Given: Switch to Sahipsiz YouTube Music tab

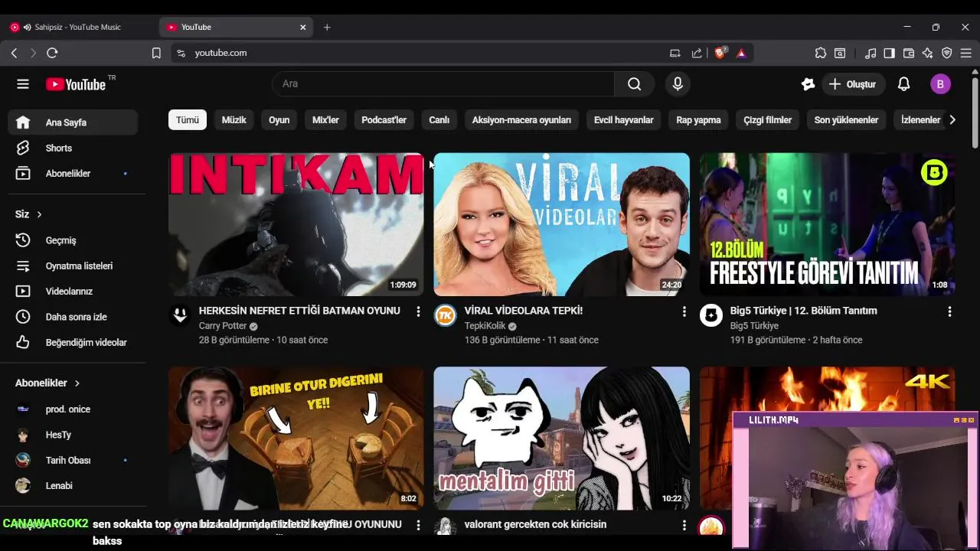Looking at the screenshot, I should pyautogui.click(x=77, y=27).
